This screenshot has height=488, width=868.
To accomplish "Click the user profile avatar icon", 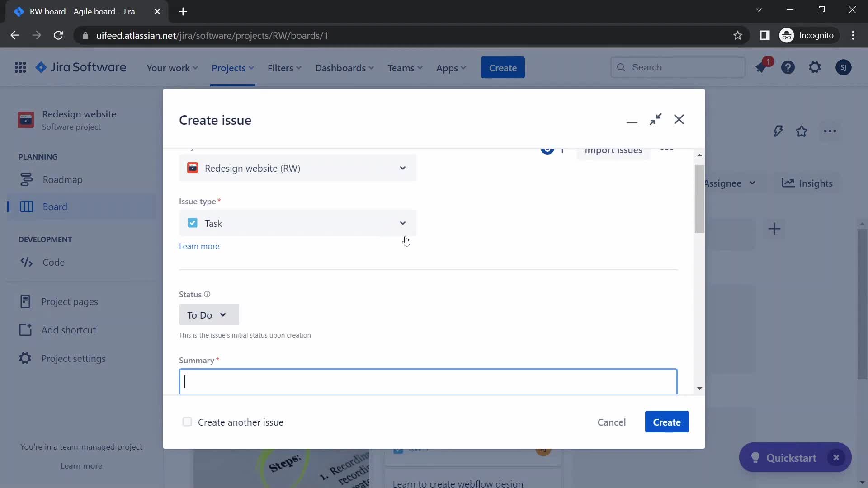I will tap(843, 67).
